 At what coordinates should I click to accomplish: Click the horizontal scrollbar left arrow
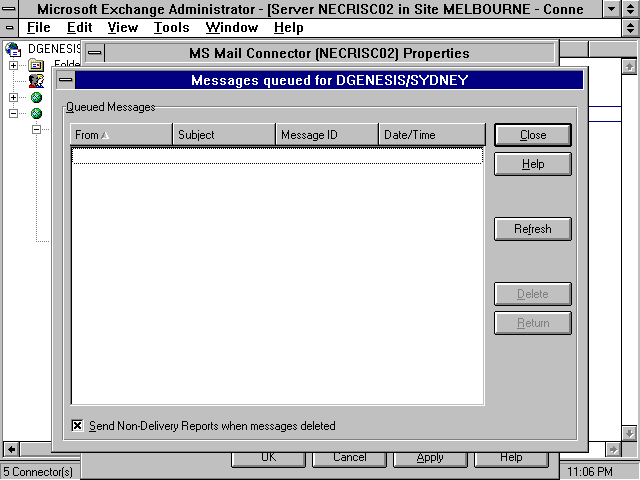tap(11, 449)
